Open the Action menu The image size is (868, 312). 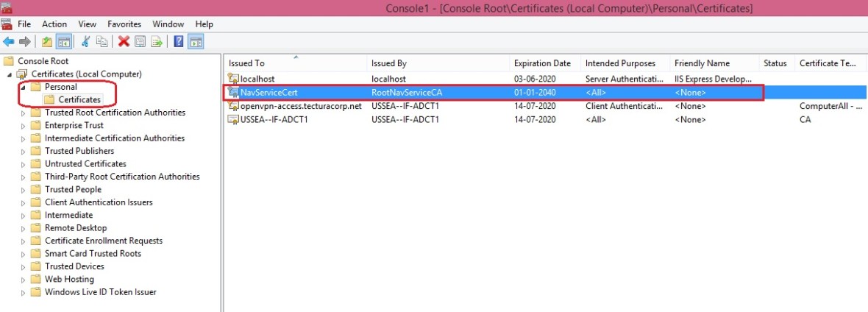coord(54,24)
